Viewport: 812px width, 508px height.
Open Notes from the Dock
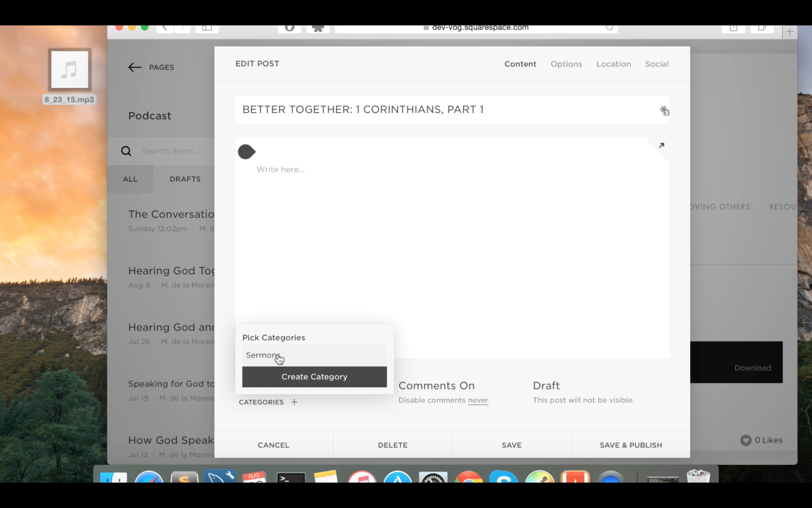tap(325, 477)
